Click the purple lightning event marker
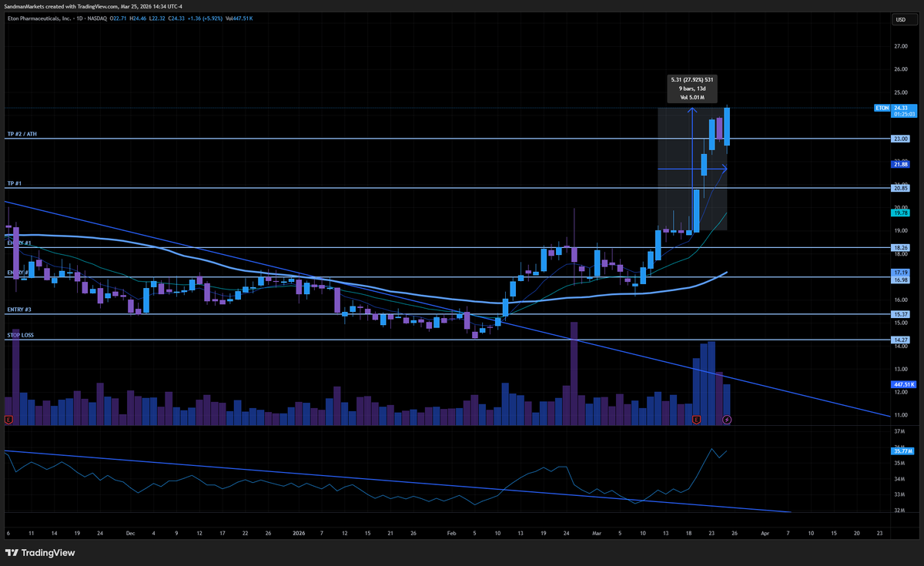Screen dimensions: 924x566 (728, 419)
